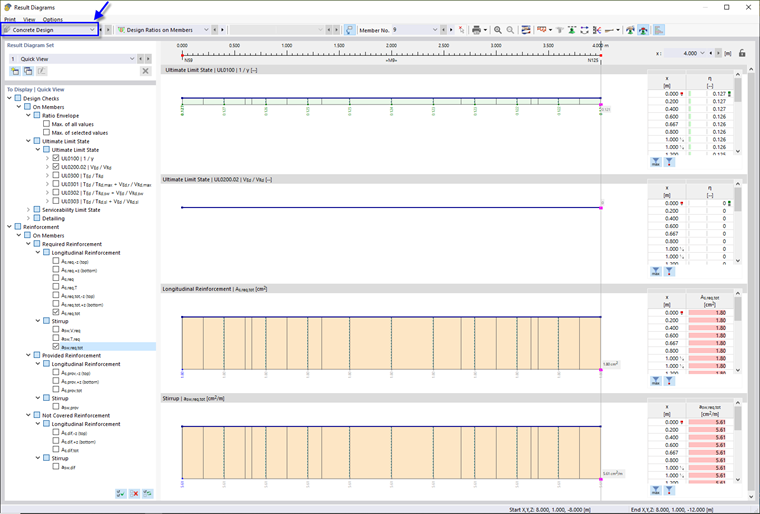
Task: Open the View menu
Action: [29, 19]
